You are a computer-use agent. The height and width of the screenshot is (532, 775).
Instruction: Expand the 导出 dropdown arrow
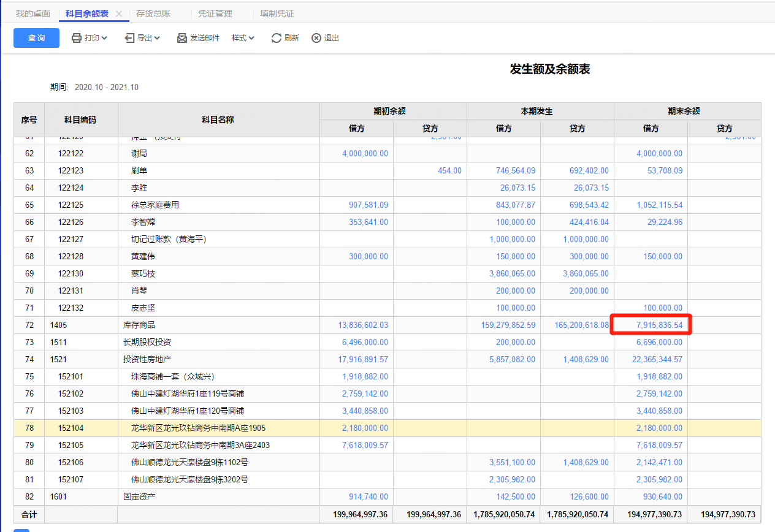157,38
